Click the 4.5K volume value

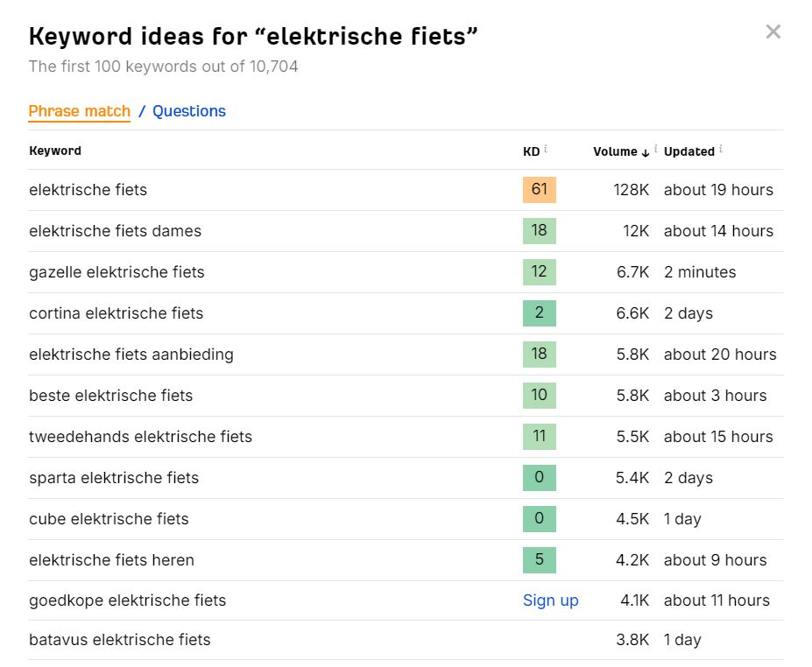pyautogui.click(x=632, y=519)
